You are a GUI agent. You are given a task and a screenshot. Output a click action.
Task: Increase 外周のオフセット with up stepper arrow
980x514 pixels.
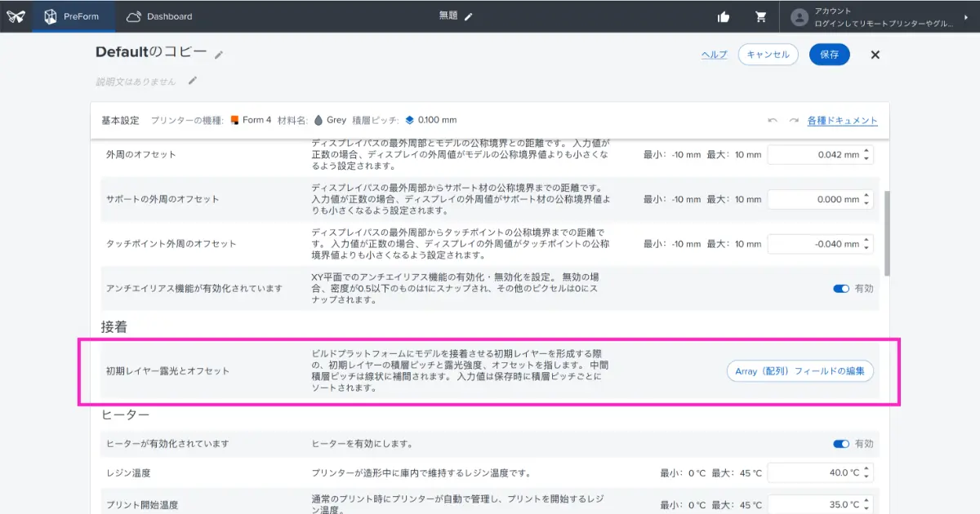(x=867, y=150)
